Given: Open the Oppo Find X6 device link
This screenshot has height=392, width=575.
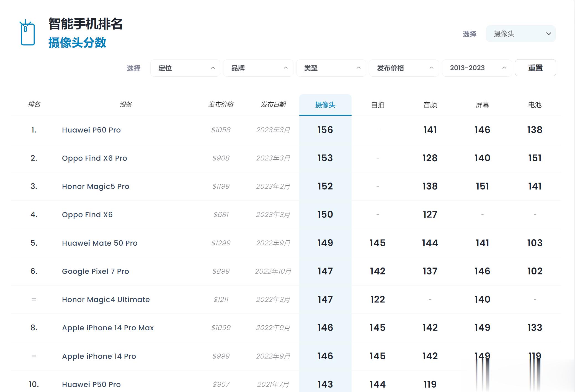Looking at the screenshot, I should tap(87, 215).
